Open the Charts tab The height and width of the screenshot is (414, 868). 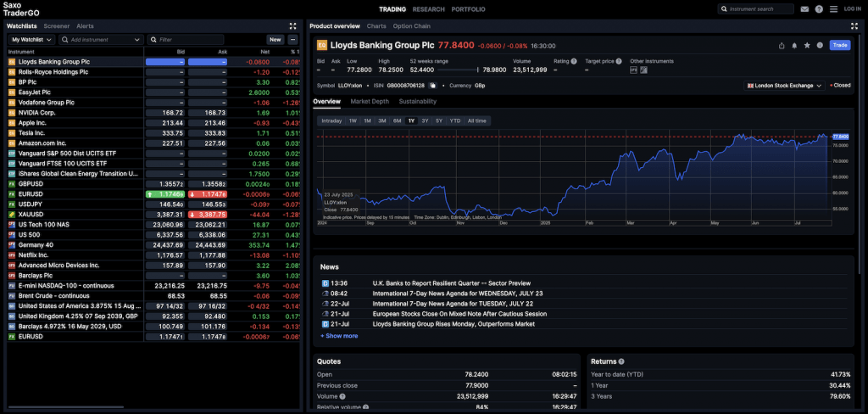(x=376, y=26)
